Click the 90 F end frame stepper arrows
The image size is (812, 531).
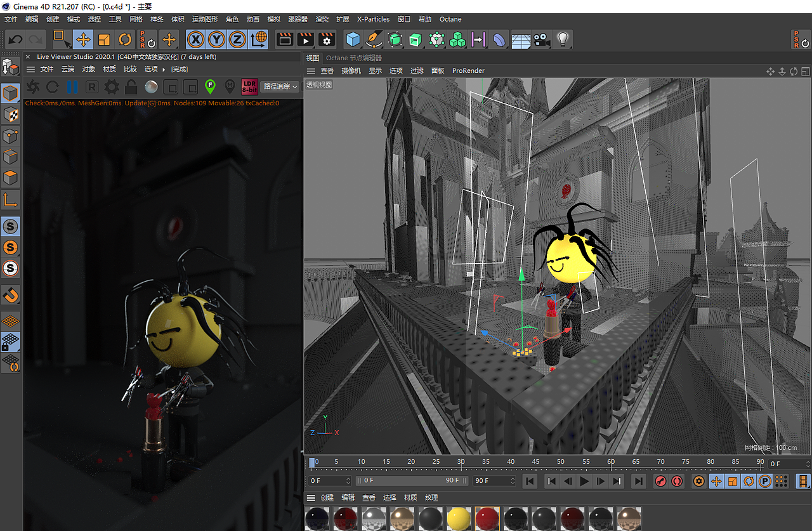pyautogui.click(x=513, y=481)
